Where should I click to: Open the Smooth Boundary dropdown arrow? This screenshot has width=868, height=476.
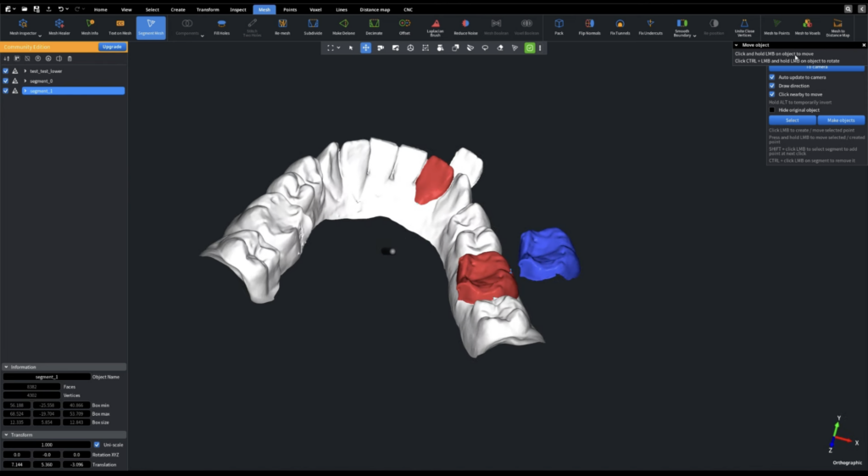tap(694, 36)
